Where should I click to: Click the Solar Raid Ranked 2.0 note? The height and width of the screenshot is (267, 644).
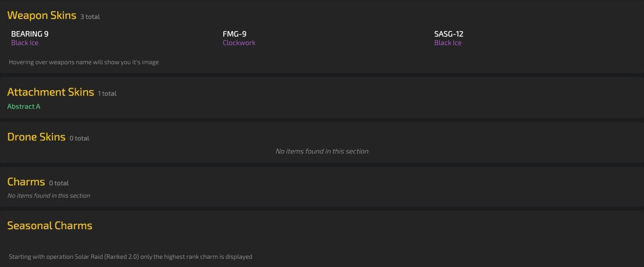point(130,257)
